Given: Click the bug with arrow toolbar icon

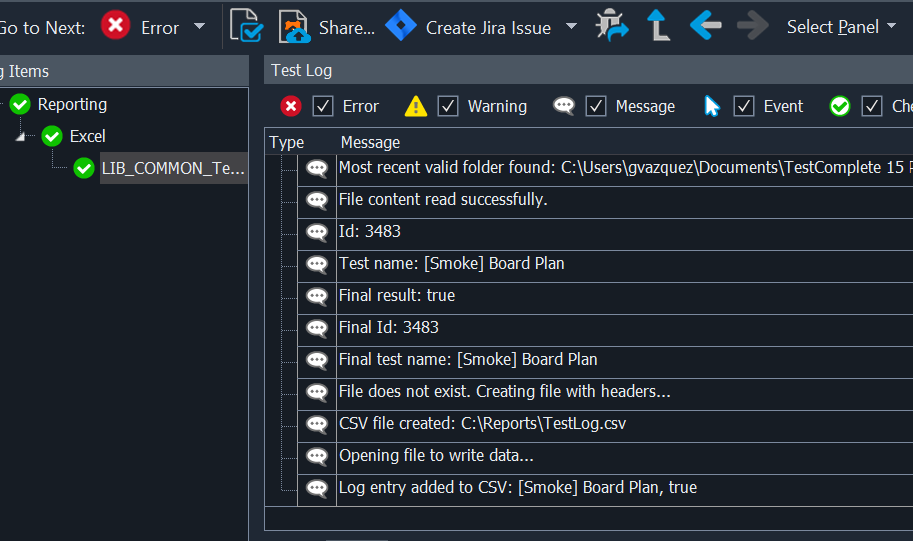Looking at the screenshot, I should [x=612, y=27].
